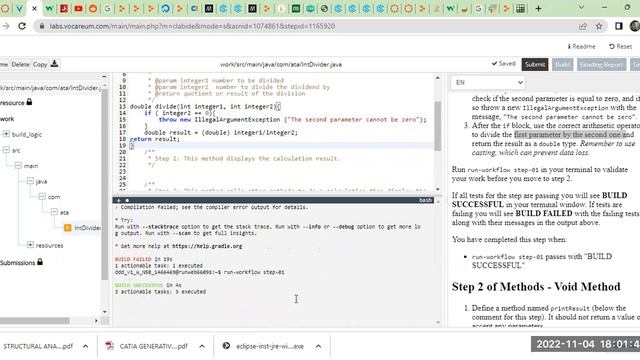Open the tab with grid favicon
The width and height of the screenshot is (640, 360).
click(520, 8)
